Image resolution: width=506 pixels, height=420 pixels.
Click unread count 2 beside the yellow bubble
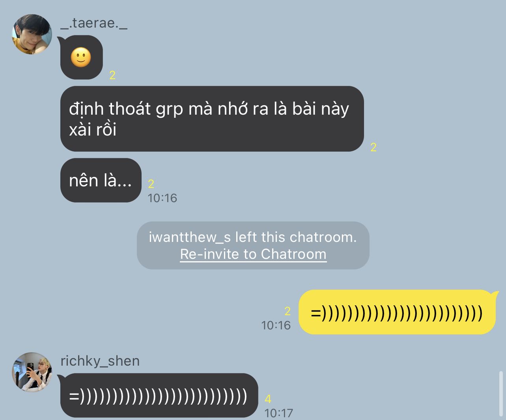[x=288, y=311]
